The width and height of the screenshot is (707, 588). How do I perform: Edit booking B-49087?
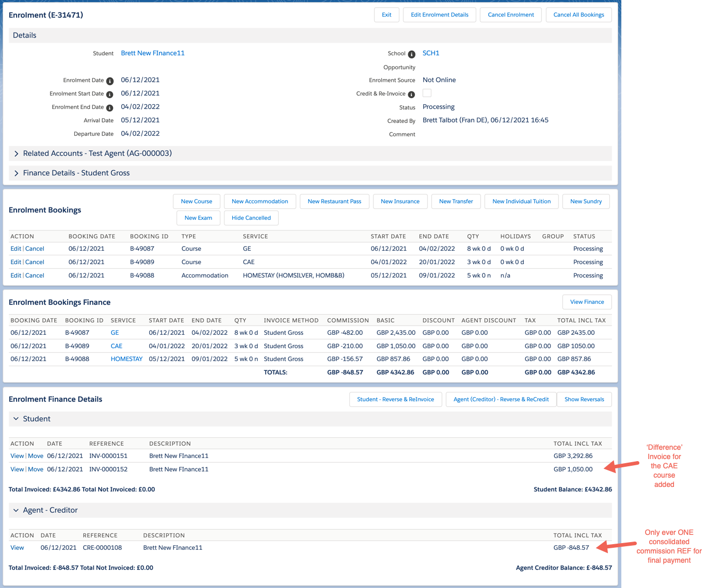pyautogui.click(x=15, y=249)
